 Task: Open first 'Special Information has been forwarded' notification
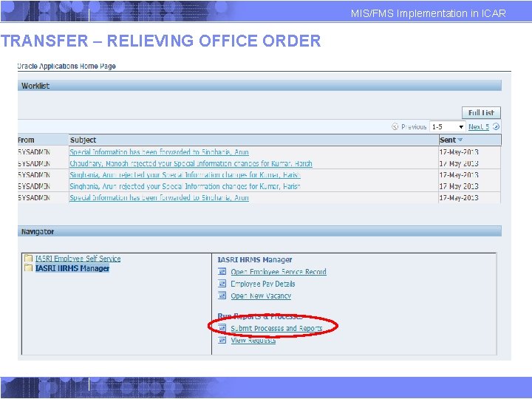pyautogui.click(x=159, y=152)
